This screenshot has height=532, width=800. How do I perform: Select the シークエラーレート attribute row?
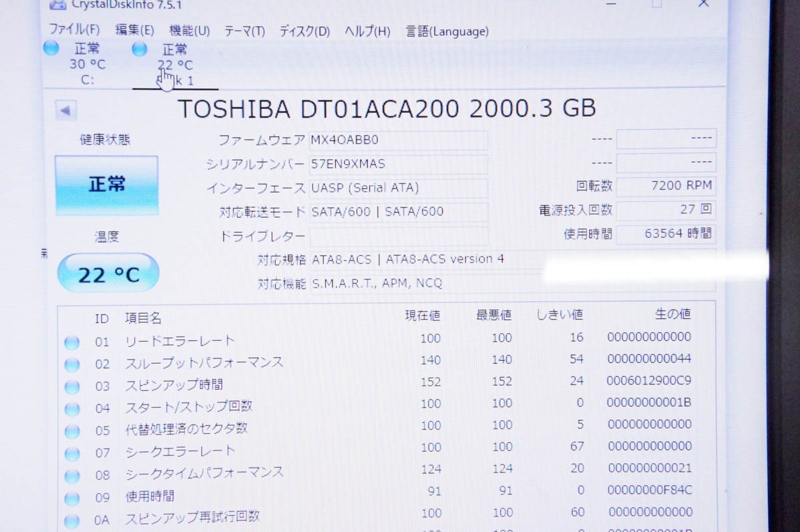(386, 449)
